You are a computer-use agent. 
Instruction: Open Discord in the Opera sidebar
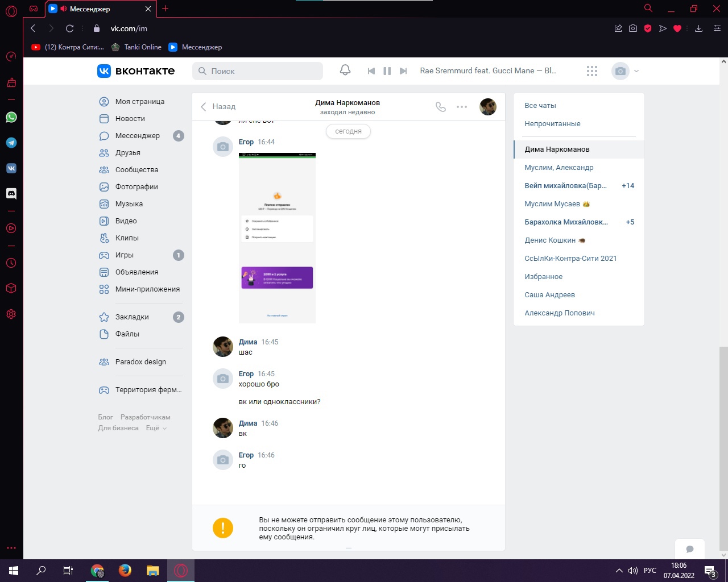coord(11,193)
